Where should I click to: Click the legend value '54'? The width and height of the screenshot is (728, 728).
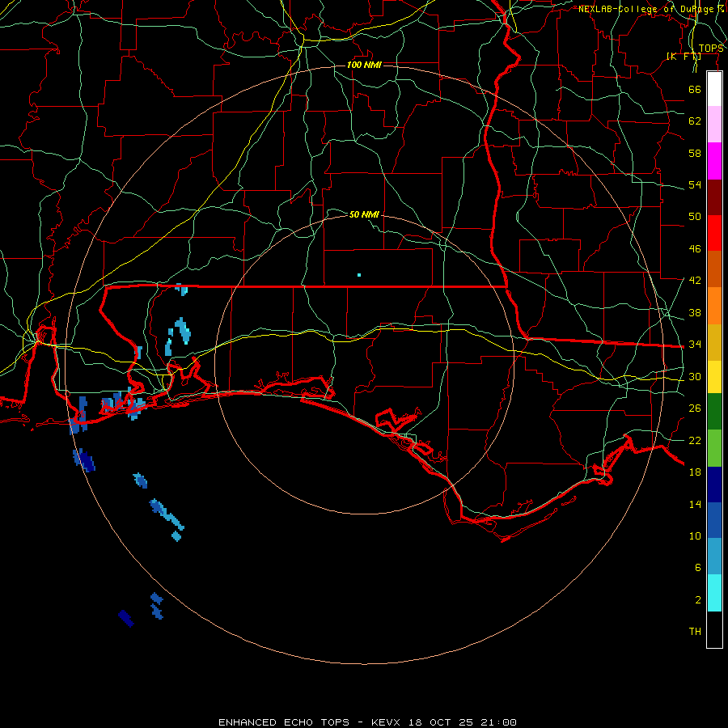point(695,184)
